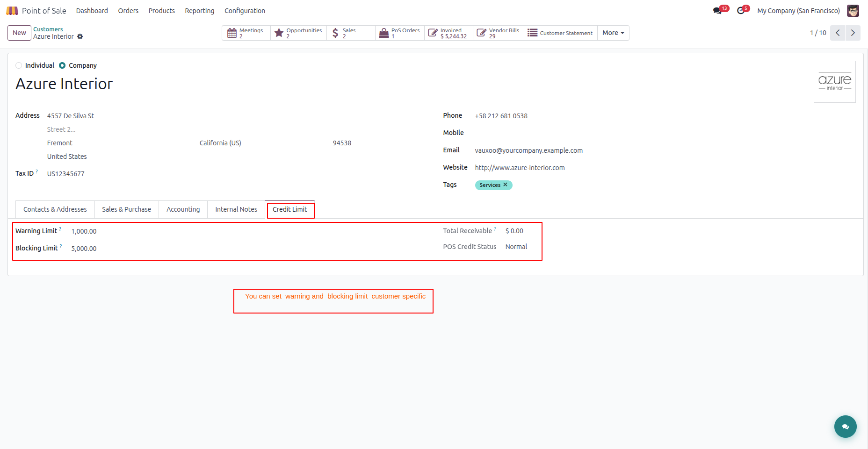Show Tax ID help tooltip mark

pos(37,171)
